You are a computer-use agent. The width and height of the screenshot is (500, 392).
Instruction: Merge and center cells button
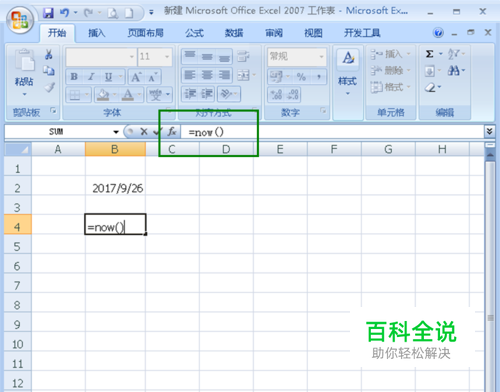tap(244, 76)
